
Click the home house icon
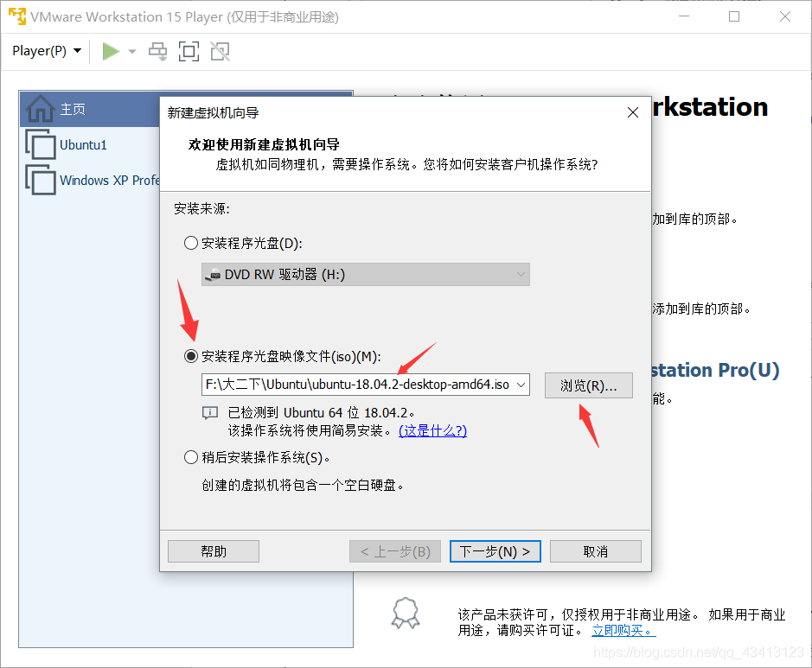click(41, 108)
